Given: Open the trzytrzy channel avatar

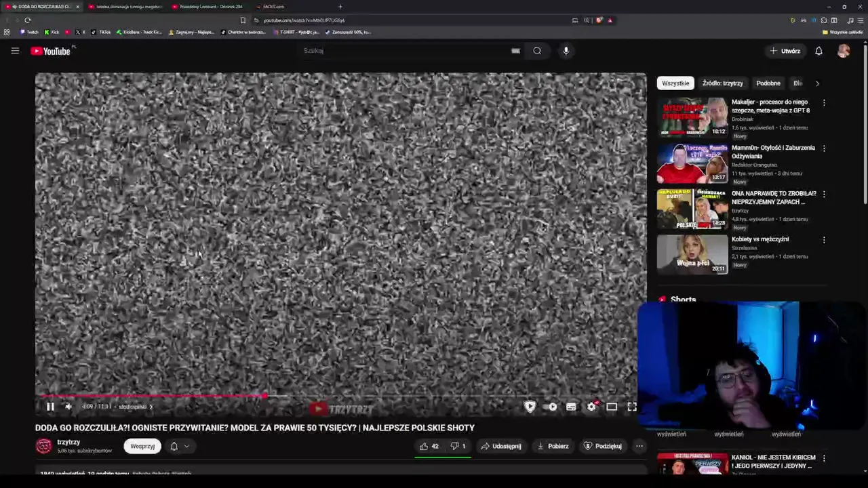Looking at the screenshot, I should point(43,446).
